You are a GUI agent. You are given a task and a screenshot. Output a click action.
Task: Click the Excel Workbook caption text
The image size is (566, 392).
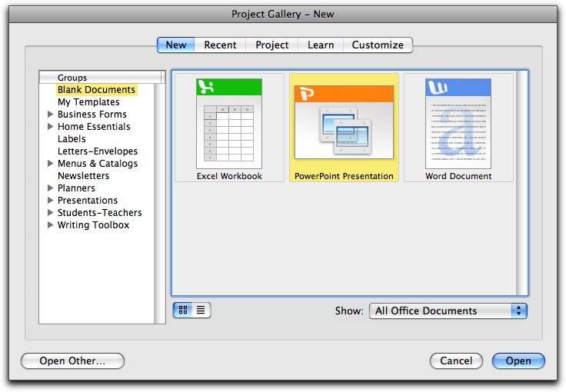pos(229,176)
